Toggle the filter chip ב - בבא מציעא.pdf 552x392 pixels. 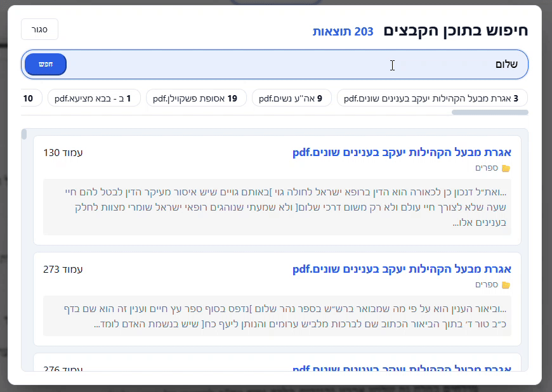tap(94, 98)
